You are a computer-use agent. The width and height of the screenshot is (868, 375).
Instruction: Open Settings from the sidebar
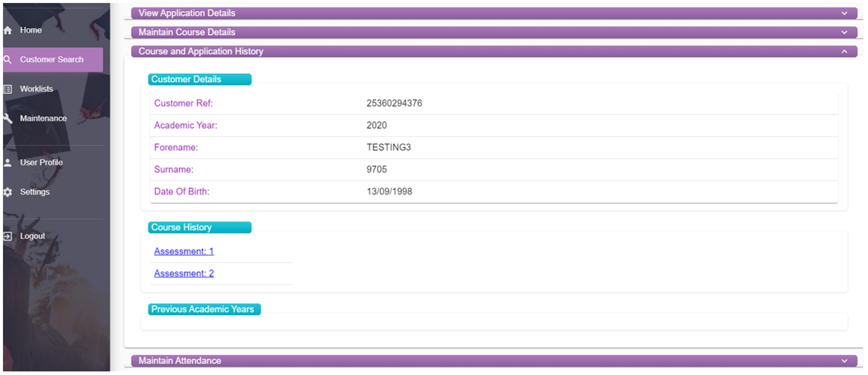click(x=35, y=192)
